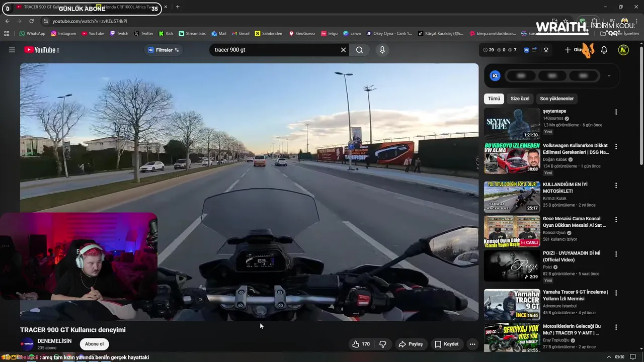Open YouTube notifications bell
Viewport: 644px width, 362px height.
[x=604, y=50]
